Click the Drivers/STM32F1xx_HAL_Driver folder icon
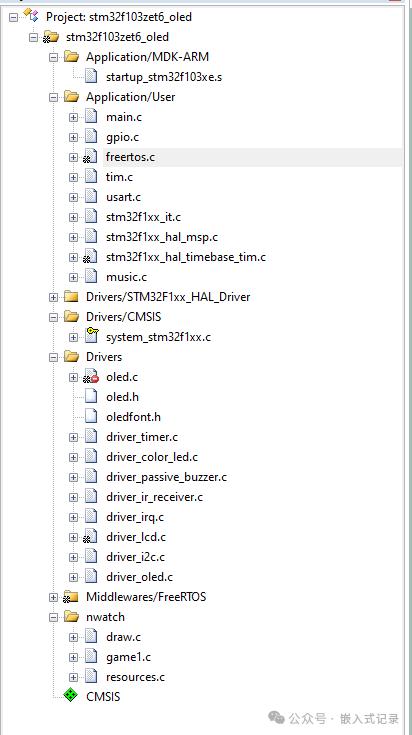The height and width of the screenshot is (735, 412). (71, 296)
